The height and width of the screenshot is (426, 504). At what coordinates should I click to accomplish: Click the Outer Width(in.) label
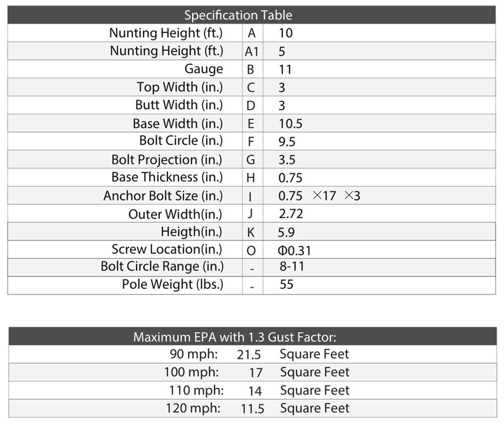click(175, 214)
